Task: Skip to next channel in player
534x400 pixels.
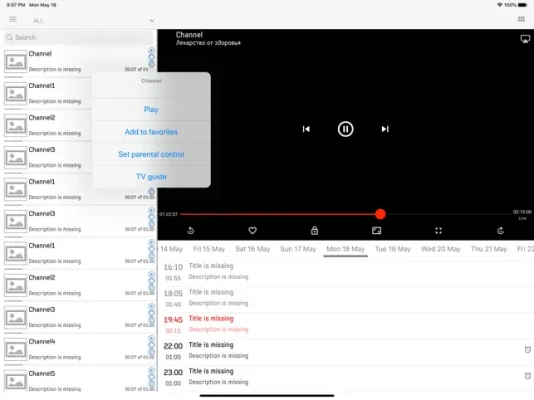Action: pyautogui.click(x=385, y=129)
